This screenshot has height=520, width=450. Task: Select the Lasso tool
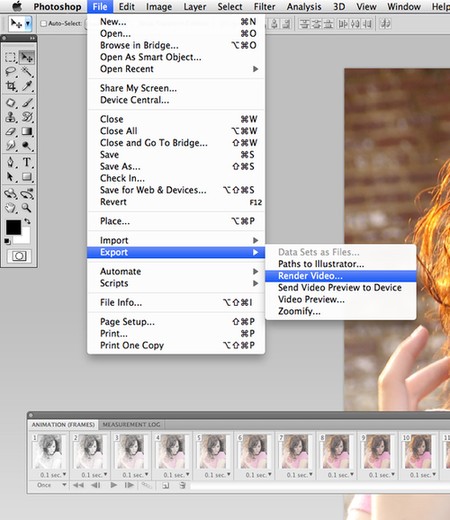point(11,71)
